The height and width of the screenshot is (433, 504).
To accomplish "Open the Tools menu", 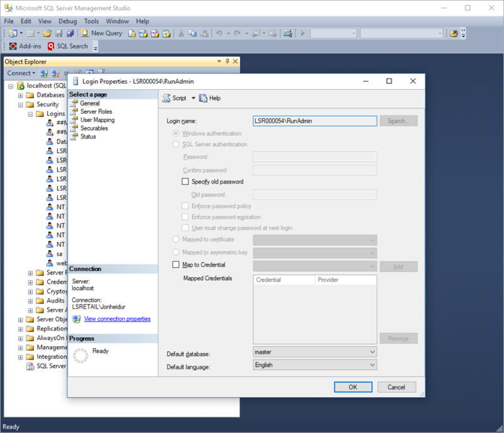I will [91, 21].
